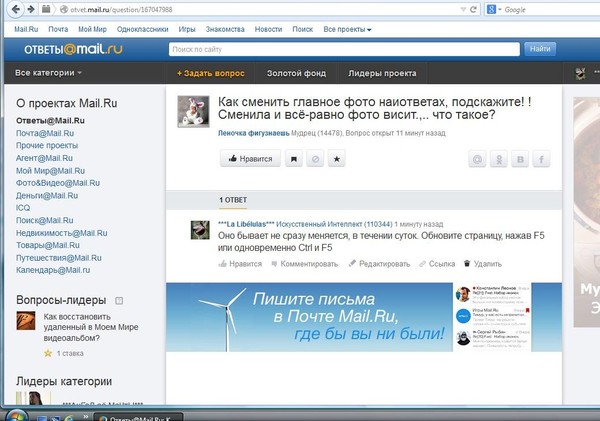Open Знакомства in the top navigation
The image size is (600, 421).
(225, 29)
